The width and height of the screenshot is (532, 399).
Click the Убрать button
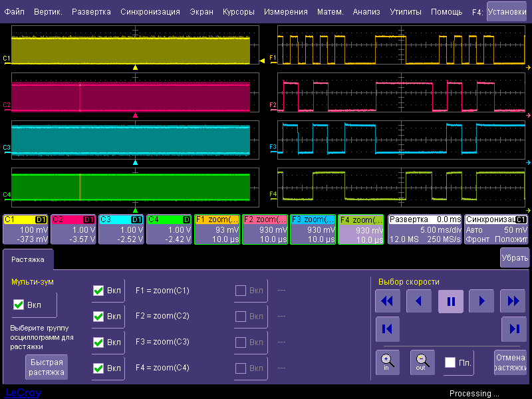[515, 257]
